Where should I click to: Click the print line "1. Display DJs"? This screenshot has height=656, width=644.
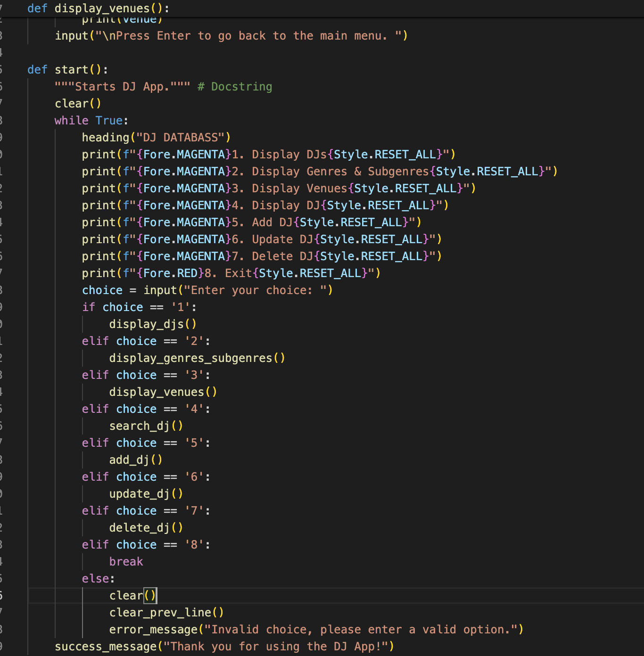click(269, 155)
